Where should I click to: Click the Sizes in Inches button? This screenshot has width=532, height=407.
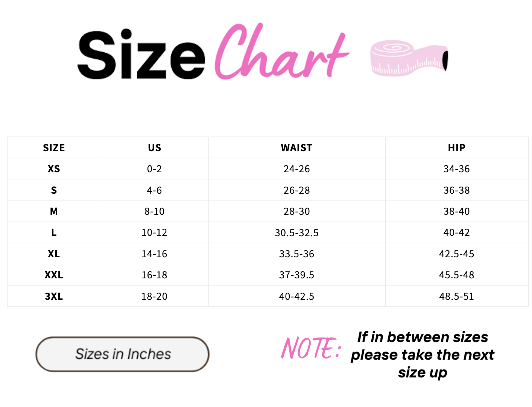pos(122,354)
